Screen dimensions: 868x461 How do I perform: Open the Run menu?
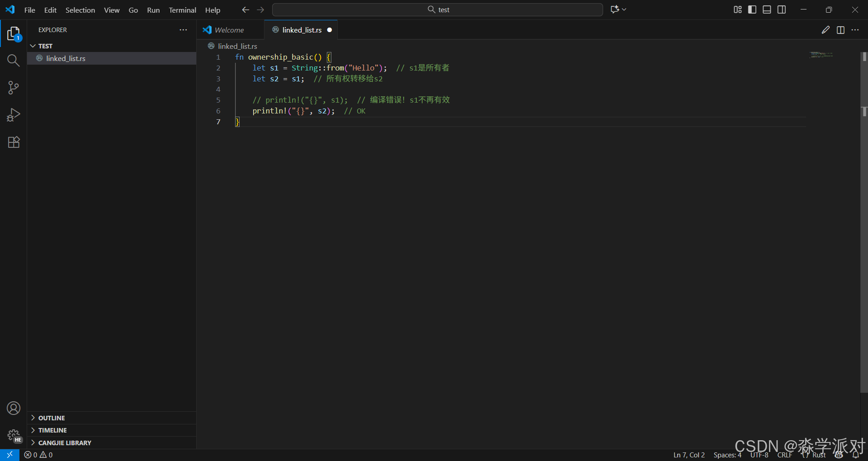[x=153, y=10]
